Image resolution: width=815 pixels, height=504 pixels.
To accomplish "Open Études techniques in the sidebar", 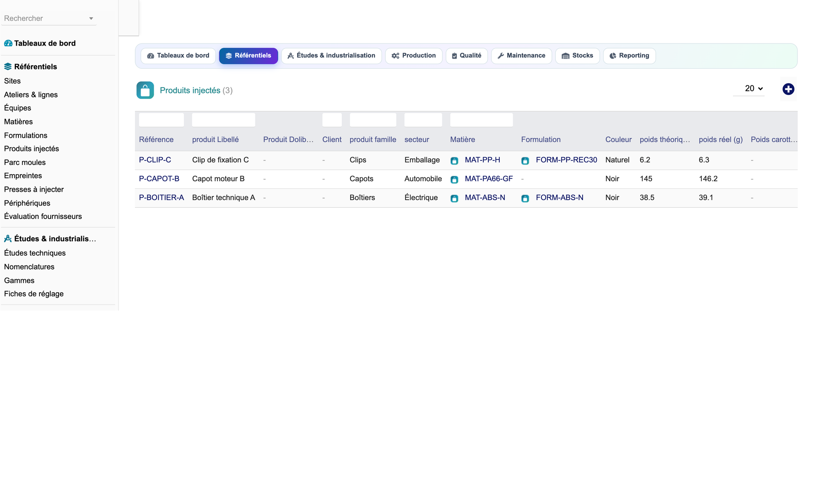I will coord(35,253).
